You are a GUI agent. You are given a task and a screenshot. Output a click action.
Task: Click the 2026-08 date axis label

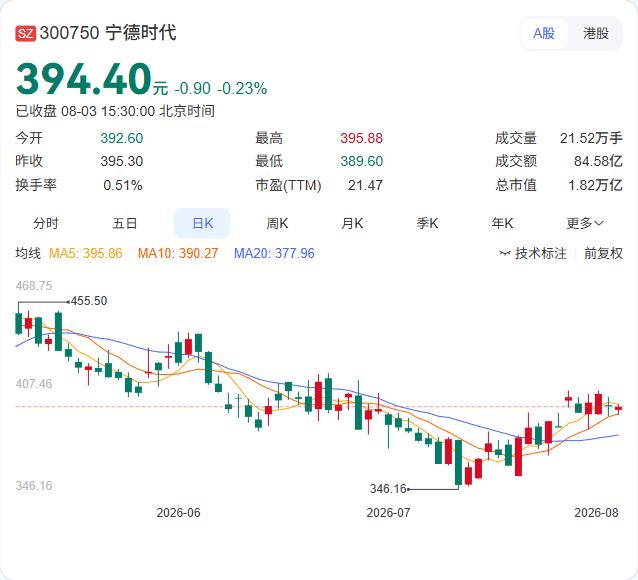coord(596,512)
